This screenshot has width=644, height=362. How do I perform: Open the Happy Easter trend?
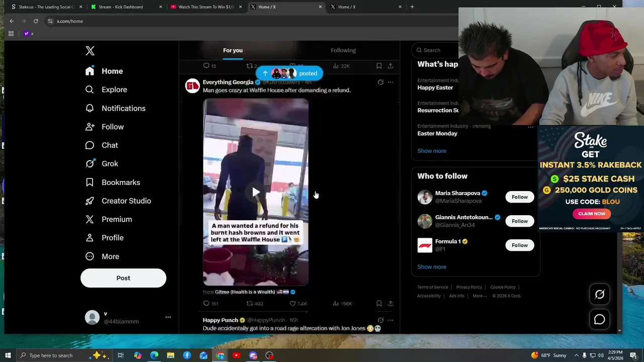[x=435, y=87]
